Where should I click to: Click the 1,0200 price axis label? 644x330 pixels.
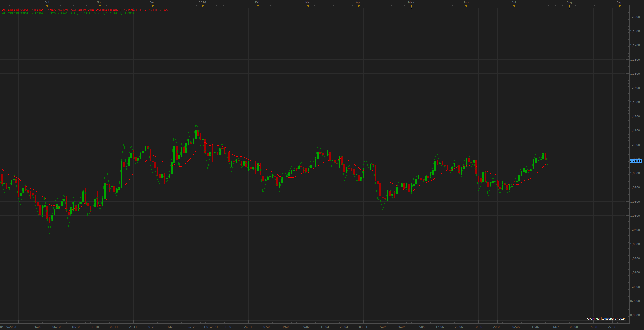pos(635,258)
